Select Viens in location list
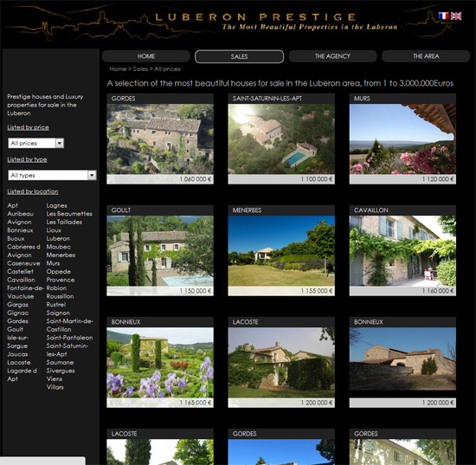 pos(55,378)
